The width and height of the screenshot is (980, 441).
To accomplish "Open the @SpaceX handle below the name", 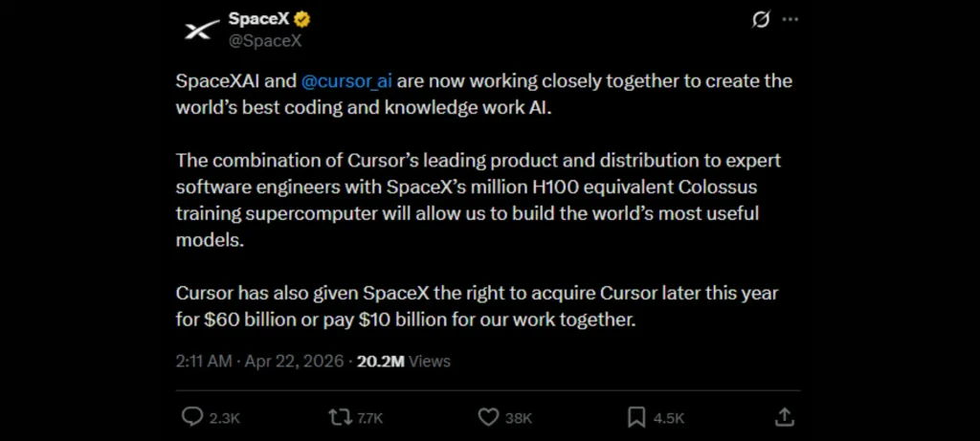I will [x=265, y=40].
